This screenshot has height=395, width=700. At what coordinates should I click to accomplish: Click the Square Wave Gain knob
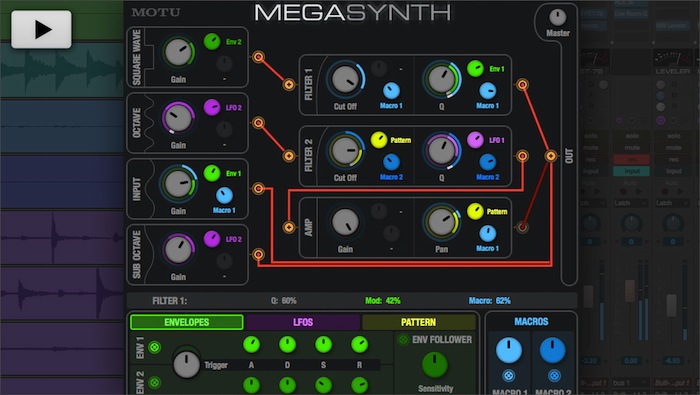pos(178,52)
